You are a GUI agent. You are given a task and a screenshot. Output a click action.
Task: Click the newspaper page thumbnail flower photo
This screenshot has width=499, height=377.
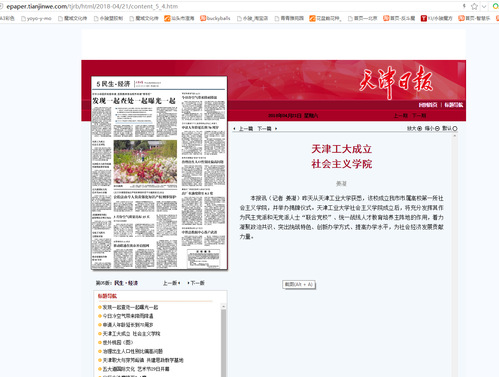(x=145, y=162)
